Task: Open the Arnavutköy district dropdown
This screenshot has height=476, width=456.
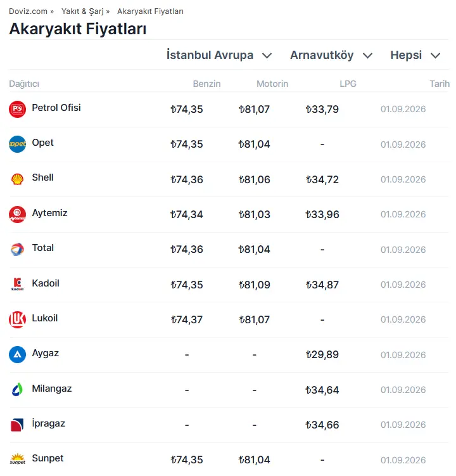Action: [x=331, y=55]
